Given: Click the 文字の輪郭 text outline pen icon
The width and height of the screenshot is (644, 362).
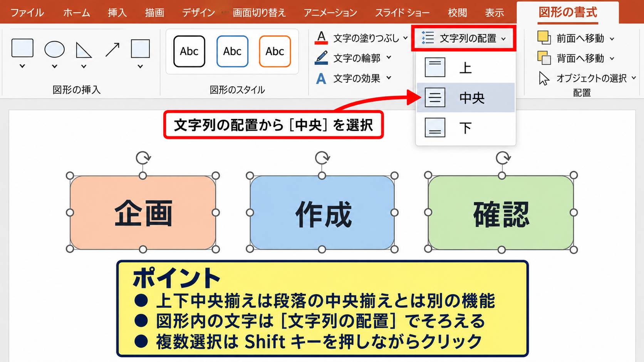Looking at the screenshot, I should 321,58.
